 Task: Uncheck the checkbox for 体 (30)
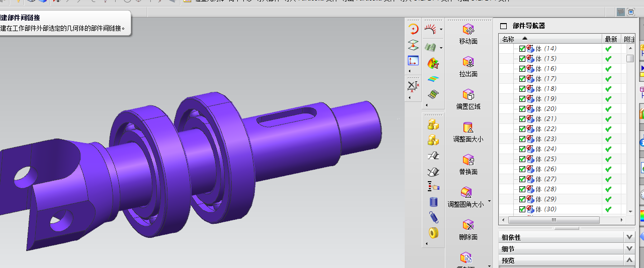click(522, 209)
